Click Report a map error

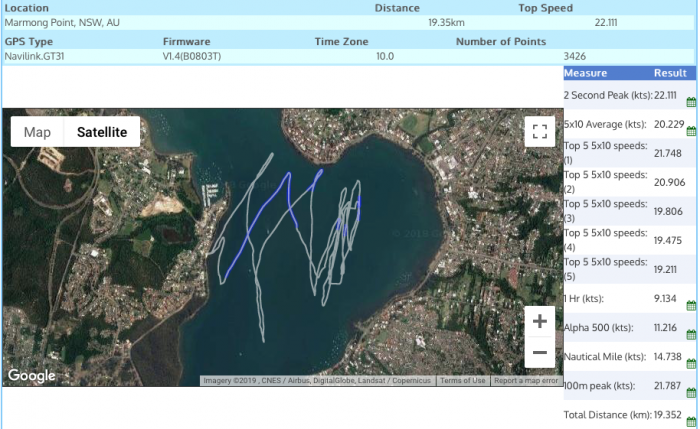click(526, 381)
